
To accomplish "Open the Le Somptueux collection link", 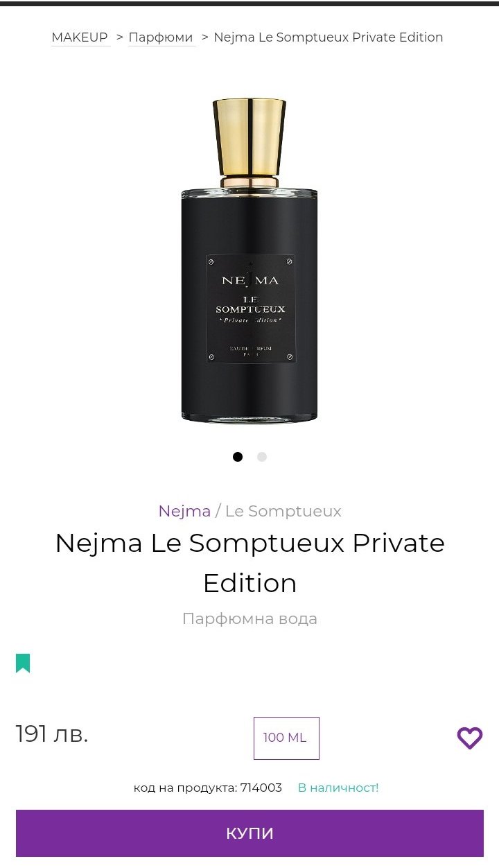I will [x=283, y=511].
